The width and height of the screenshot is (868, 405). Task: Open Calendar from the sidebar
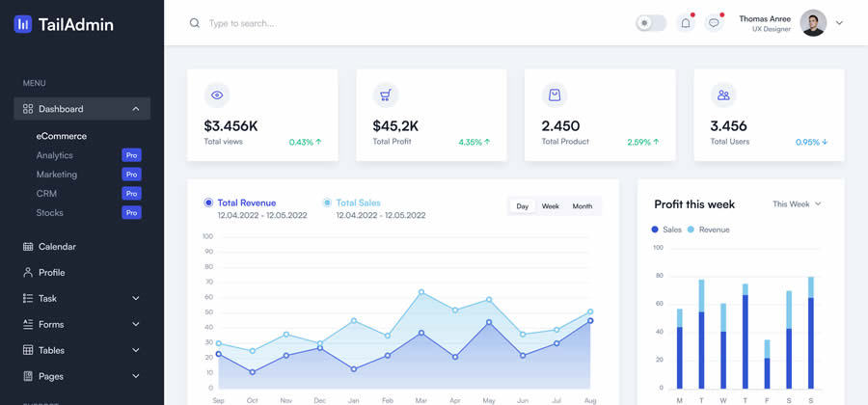click(x=57, y=247)
